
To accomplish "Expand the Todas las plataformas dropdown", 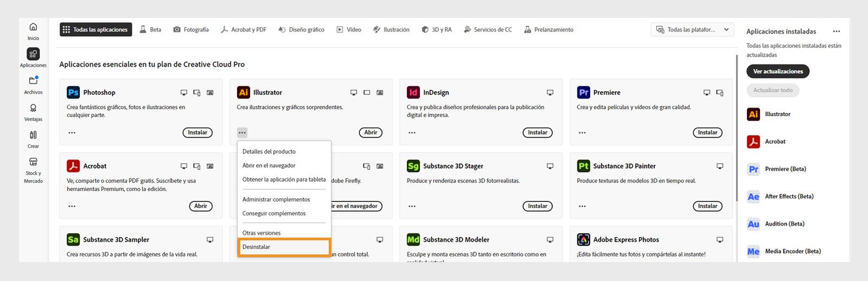I will tap(692, 30).
